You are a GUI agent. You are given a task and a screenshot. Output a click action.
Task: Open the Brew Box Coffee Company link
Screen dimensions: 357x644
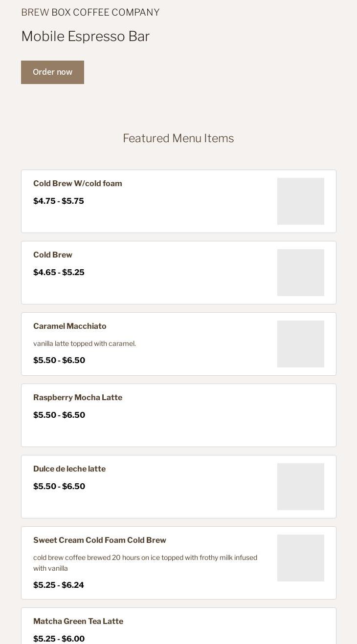90,12
